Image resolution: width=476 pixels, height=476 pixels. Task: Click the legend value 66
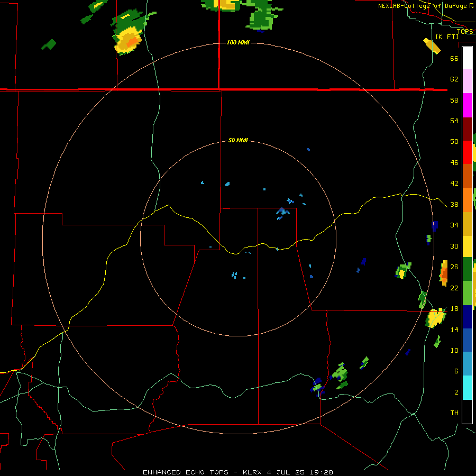(x=454, y=58)
